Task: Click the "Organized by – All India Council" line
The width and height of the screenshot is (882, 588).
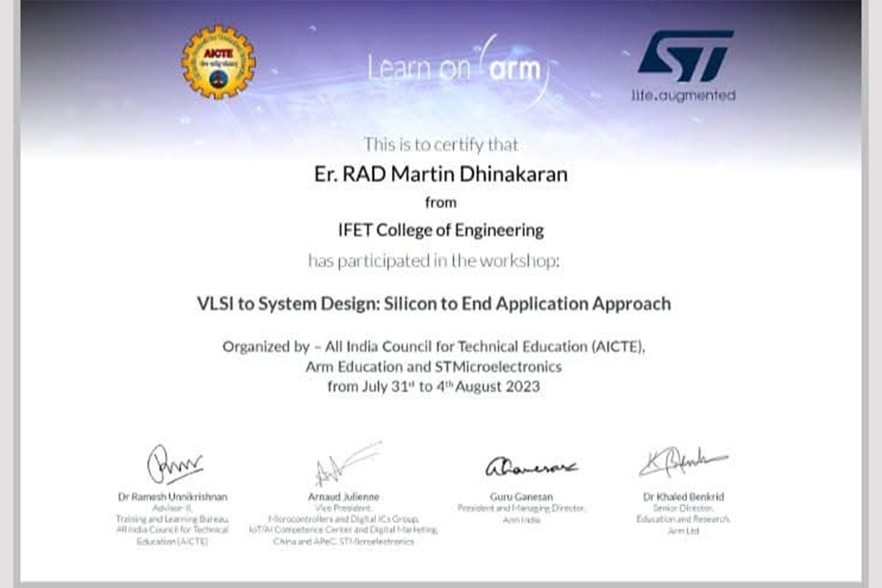Action: [x=434, y=347]
